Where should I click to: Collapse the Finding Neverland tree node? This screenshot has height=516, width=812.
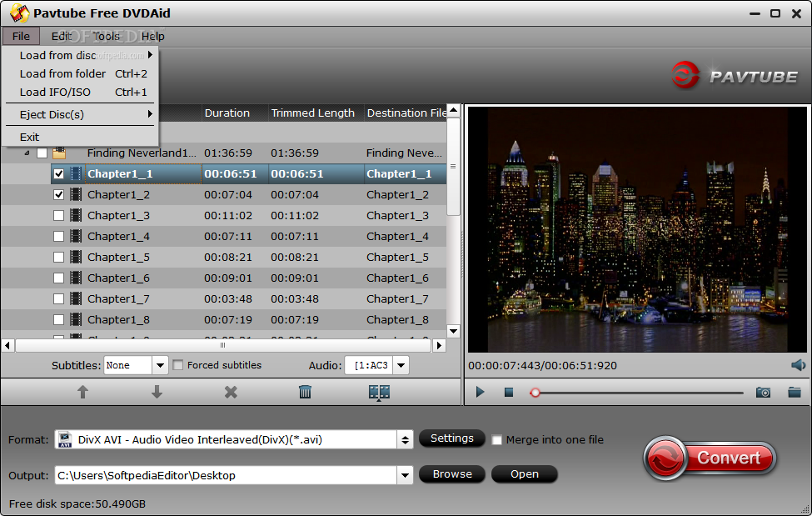point(27,153)
